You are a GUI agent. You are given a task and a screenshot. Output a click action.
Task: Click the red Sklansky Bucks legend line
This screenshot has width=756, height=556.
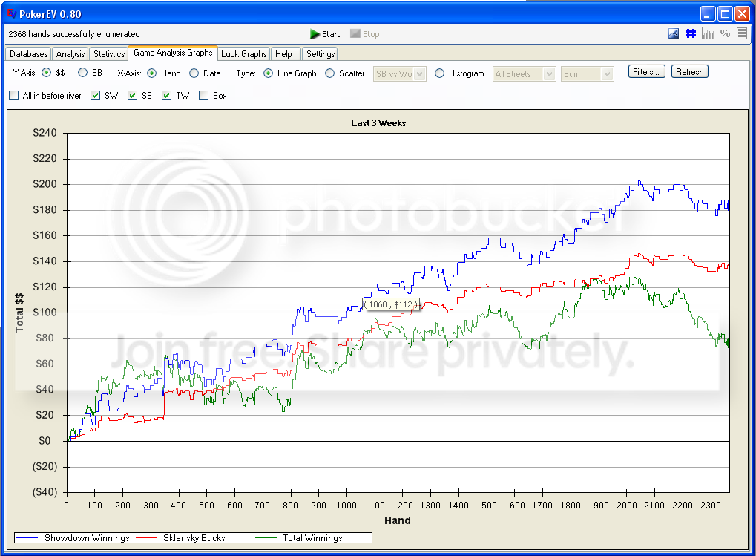pos(147,537)
